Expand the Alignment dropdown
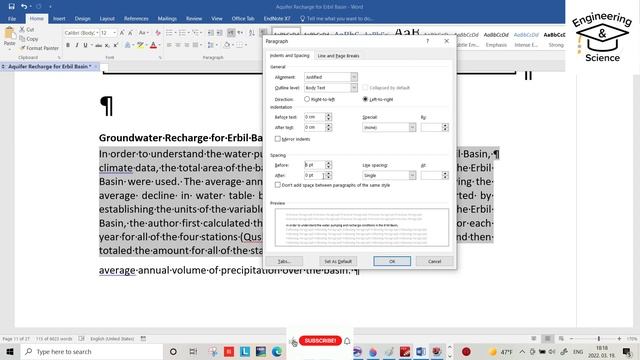Screen dimensions: 640x360 [354, 77]
